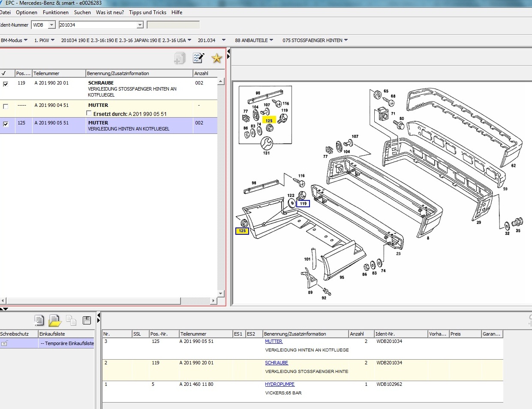
Task: Click callout 23 in the diagram
Action: pyautogui.click(x=398, y=254)
